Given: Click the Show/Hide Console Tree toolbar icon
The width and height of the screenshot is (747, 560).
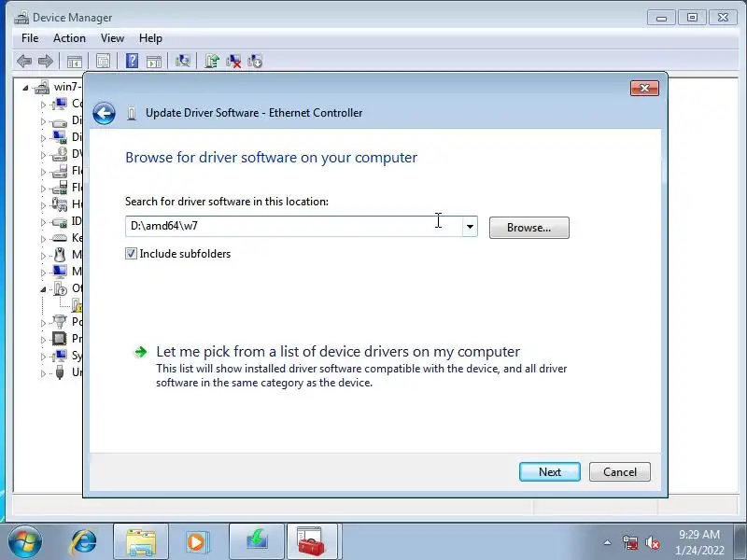Looking at the screenshot, I should tap(75, 62).
